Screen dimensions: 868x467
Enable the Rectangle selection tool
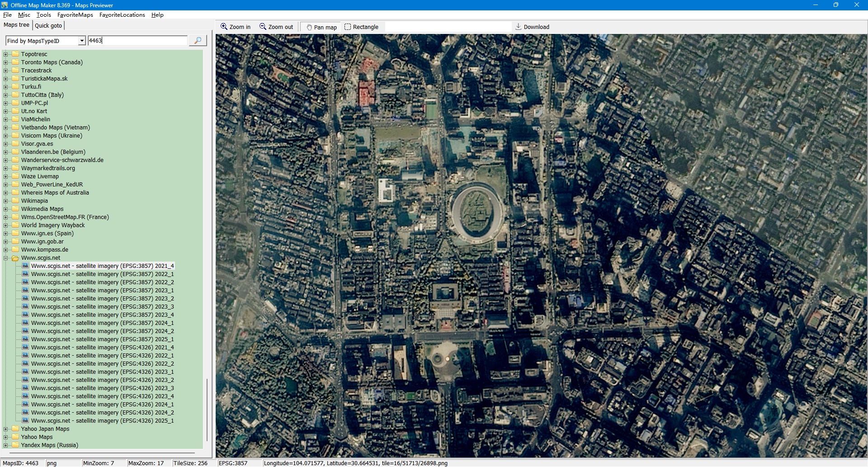[x=361, y=27]
